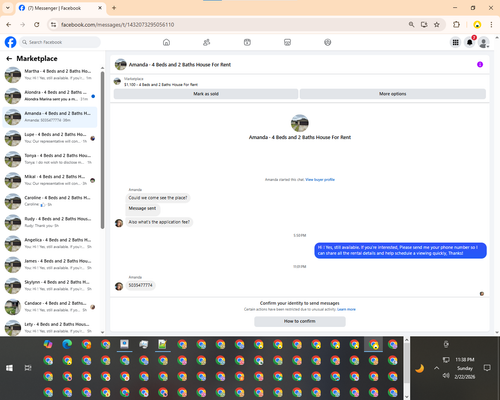Screen dimensions: 500x400
Task: Click Mark as sold button
Action: click(x=206, y=94)
